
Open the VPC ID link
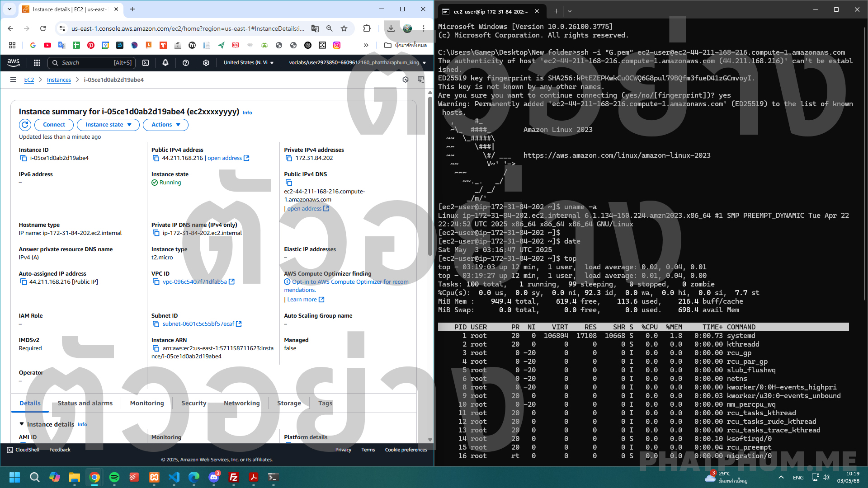(195, 282)
